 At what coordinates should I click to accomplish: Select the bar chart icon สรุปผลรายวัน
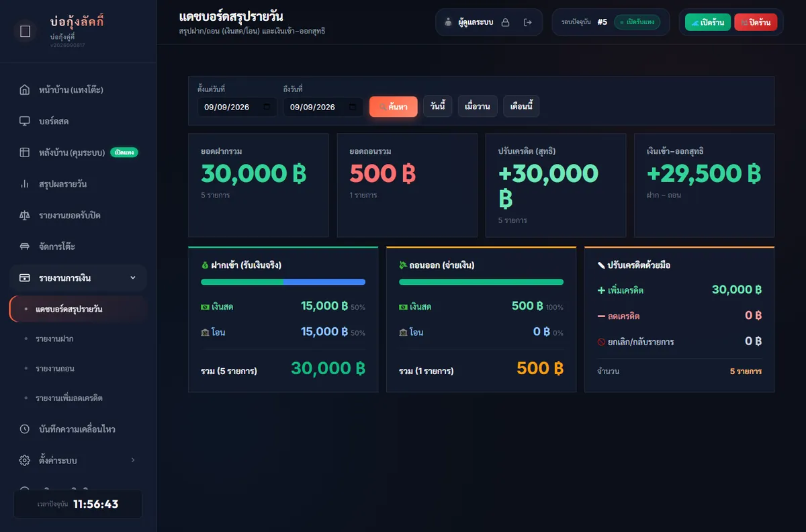[25, 184]
